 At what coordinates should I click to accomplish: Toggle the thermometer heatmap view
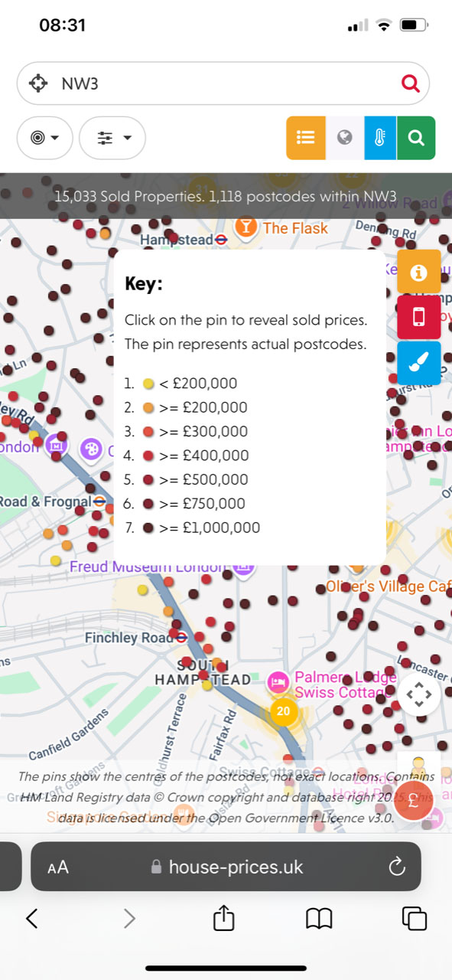tap(380, 138)
